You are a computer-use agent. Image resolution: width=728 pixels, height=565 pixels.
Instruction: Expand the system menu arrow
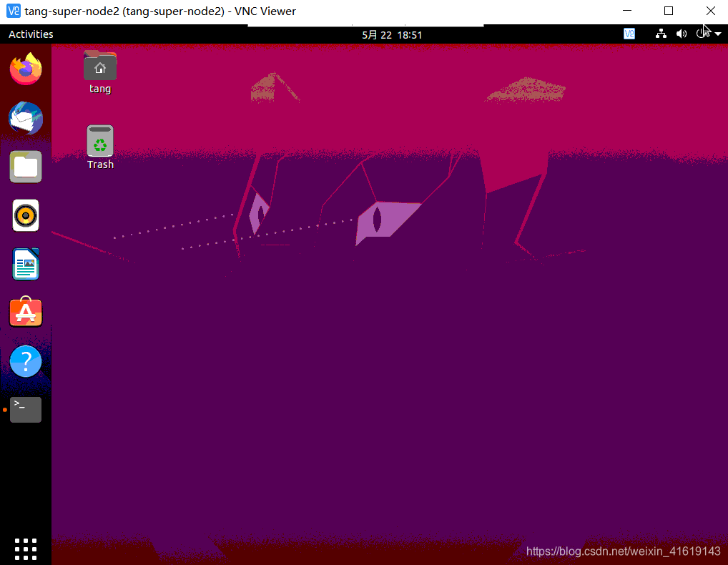[x=718, y=34]
